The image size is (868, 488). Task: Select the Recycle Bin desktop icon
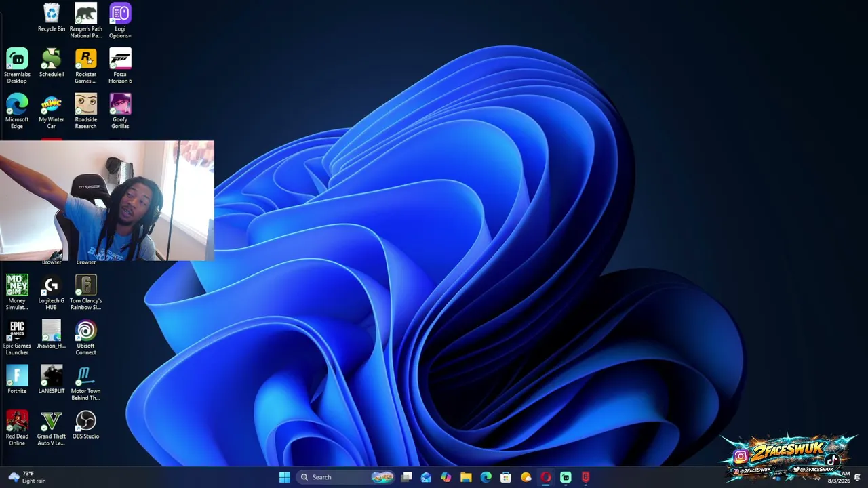(52, 18)
